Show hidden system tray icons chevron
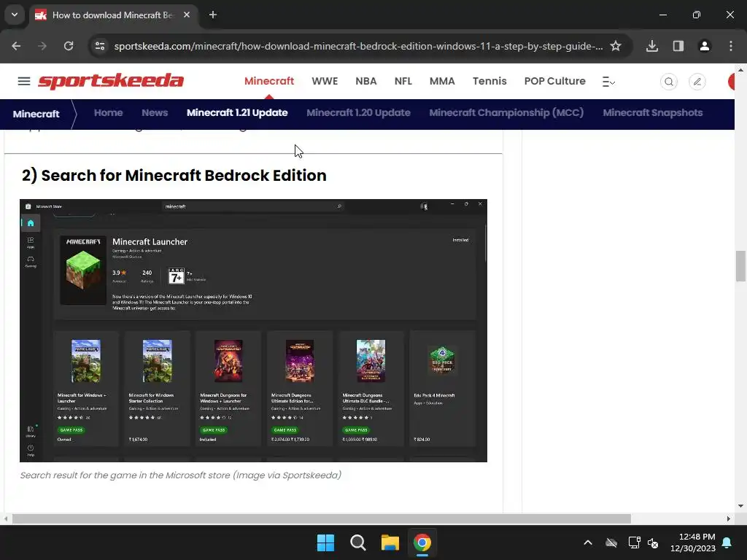This screenshot has width=747, height=560. click(588, 542)
